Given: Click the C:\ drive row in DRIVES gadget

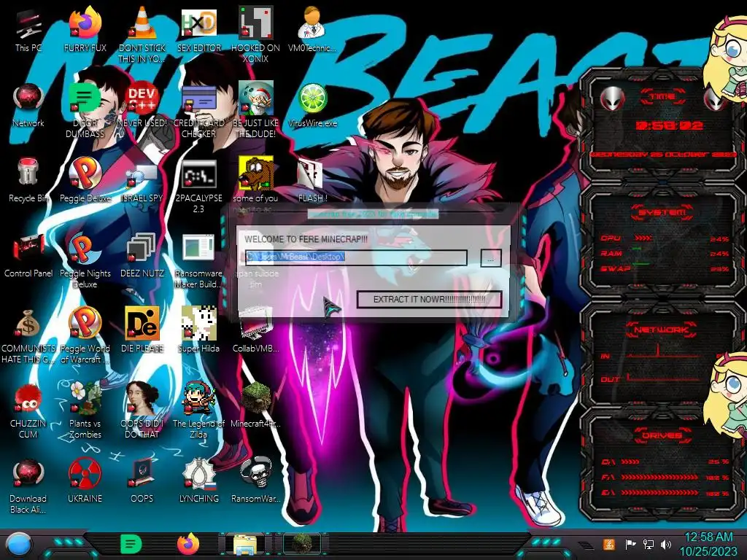Looking at the screenshot, I should 665,462.
